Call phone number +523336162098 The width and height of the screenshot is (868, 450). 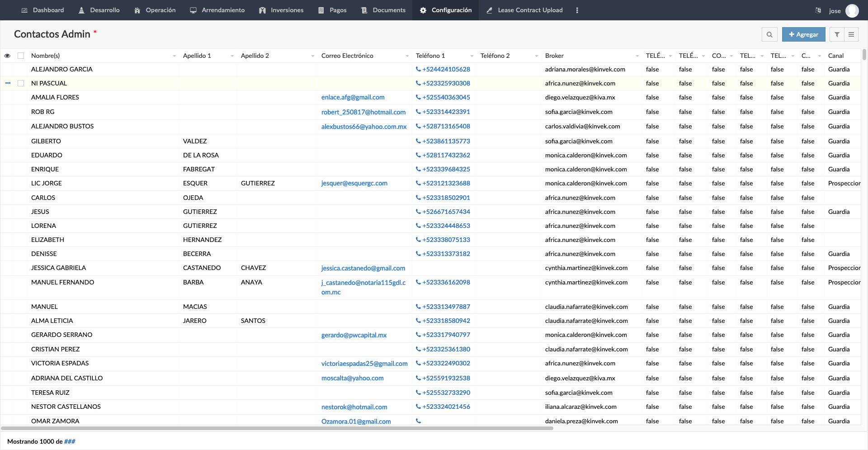446,282
